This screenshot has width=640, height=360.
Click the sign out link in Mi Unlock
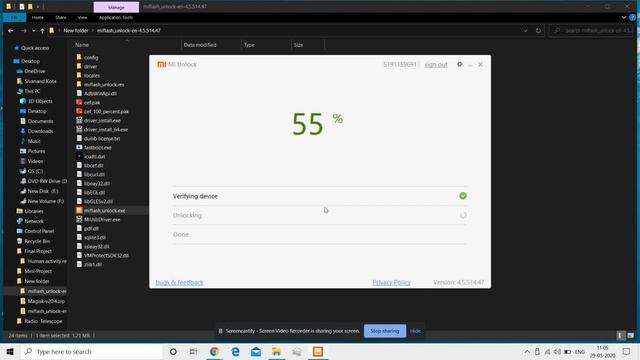(x=436, y=65)
